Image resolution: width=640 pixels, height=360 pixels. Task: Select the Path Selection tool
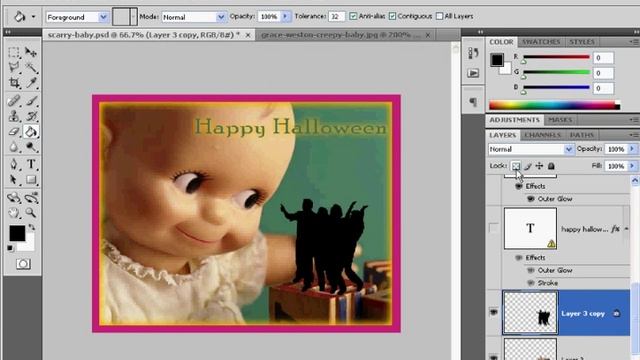coord(14,180)
